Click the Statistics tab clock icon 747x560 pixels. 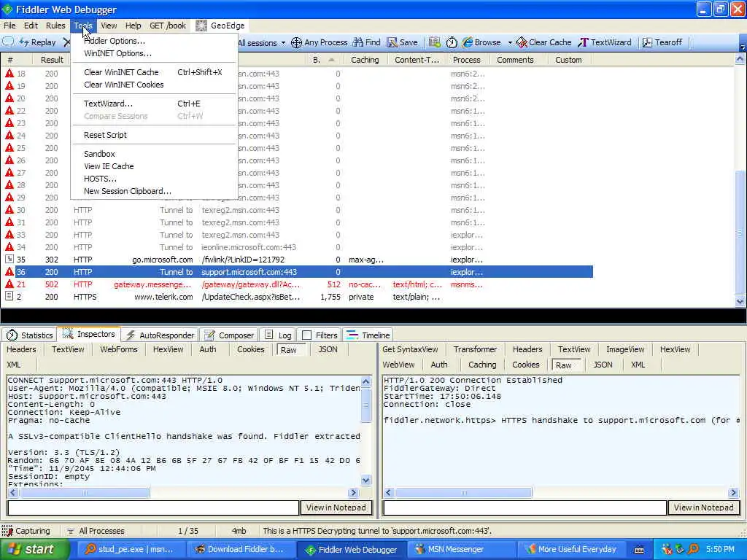click(x=12, y=335)
